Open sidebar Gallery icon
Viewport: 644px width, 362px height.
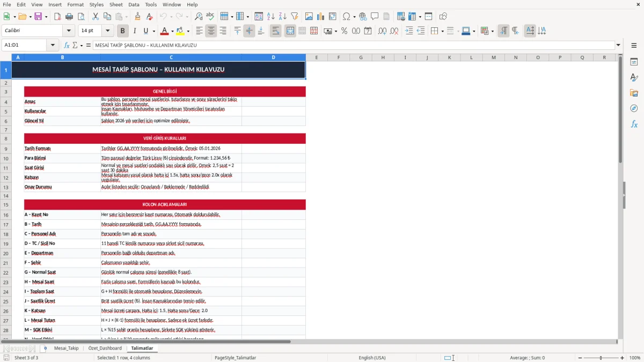pyautogui.click(x=634, y=93)
